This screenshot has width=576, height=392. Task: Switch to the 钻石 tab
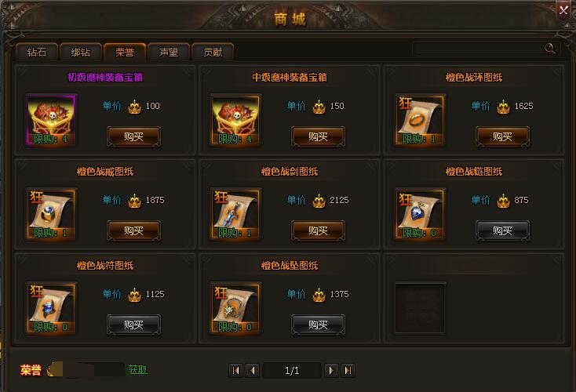point(37,52)
